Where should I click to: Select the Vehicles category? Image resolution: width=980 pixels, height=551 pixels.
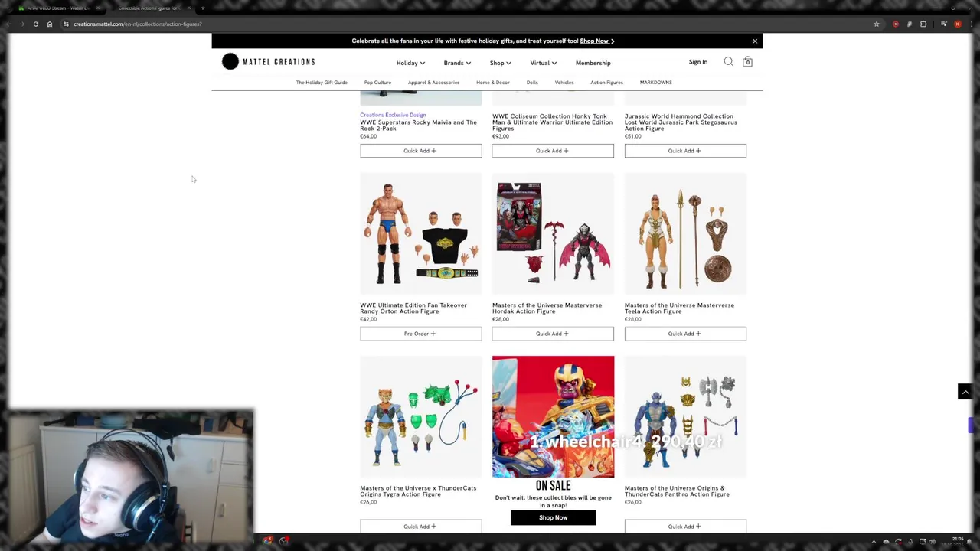564,83
